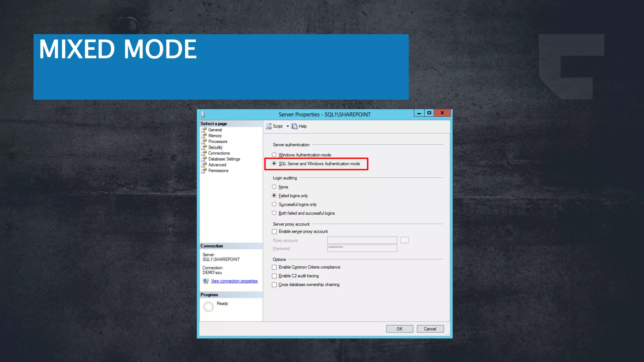Enable server proxy account checkbox

point(274,232)
